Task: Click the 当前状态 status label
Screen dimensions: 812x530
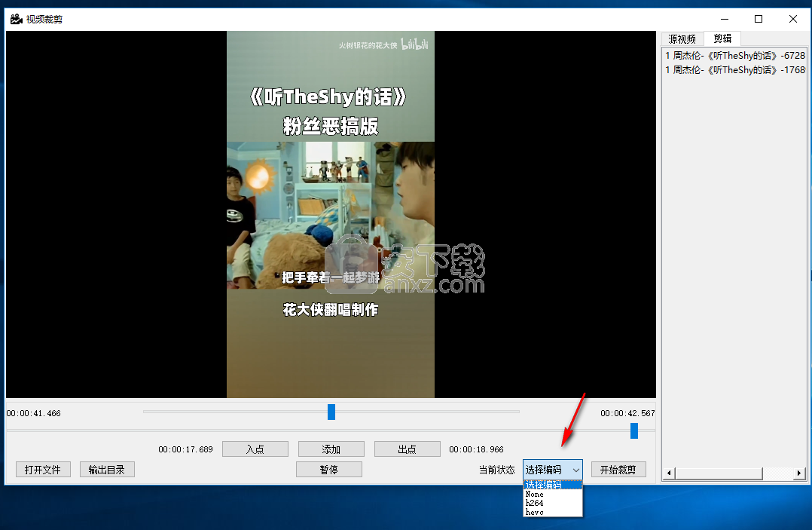Action: click(x=496, y=470)
